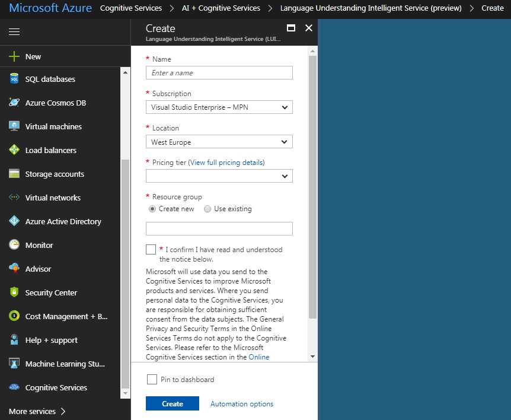Go to AI + Cognitive Services breadcrumb
Screen dimensions: 511x420
[221, 8]
